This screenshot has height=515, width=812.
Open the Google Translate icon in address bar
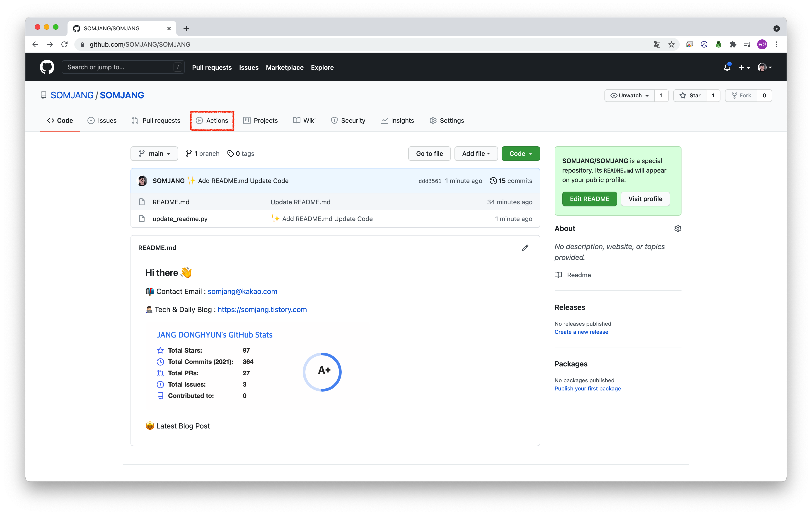click(657, 44)
